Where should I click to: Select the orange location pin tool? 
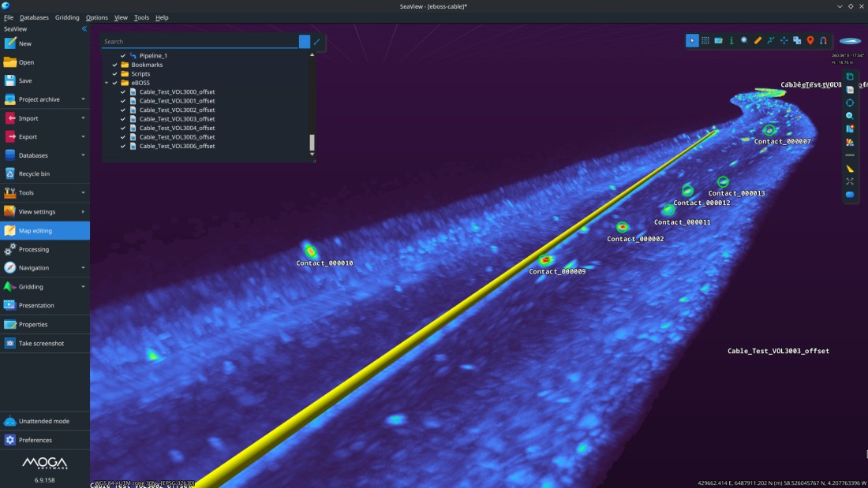[x=810, y=40]
